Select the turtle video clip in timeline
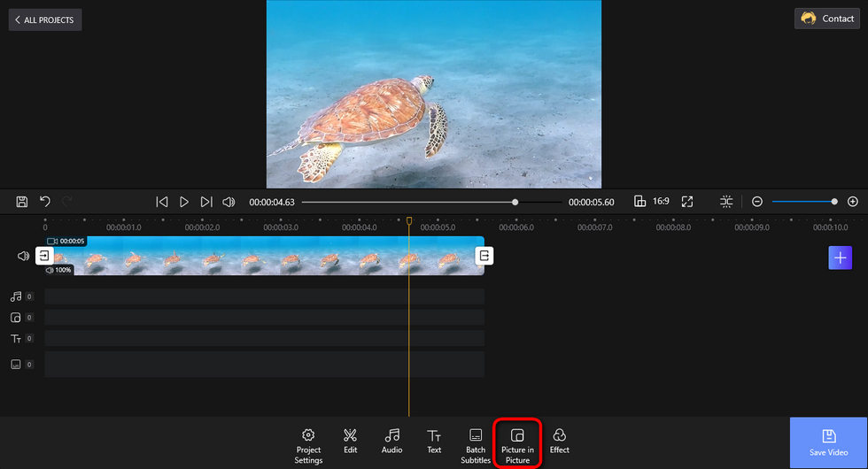The image size is (868, 469). coord(265,256)
